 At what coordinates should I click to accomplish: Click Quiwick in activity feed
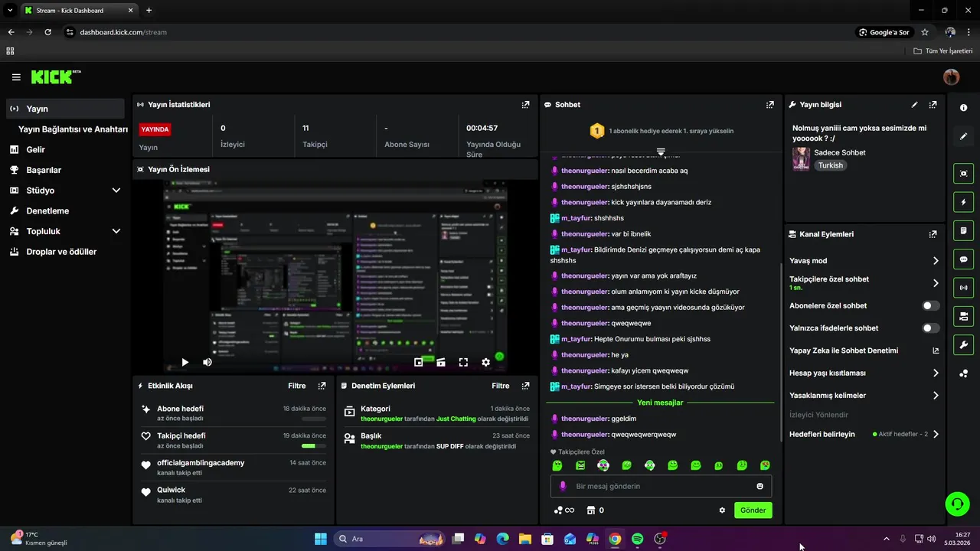tap(171, 490)
